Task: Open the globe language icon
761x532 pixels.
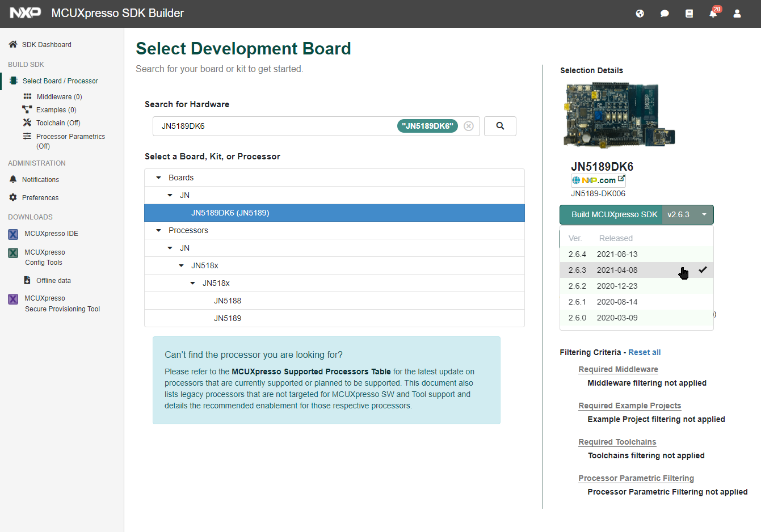Action: [640, 14]
